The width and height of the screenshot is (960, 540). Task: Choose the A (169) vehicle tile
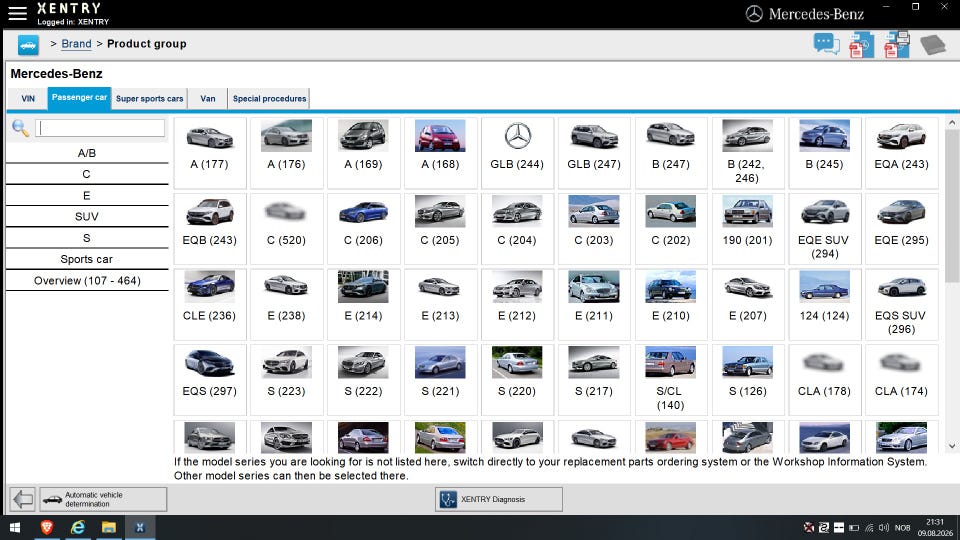364,153
